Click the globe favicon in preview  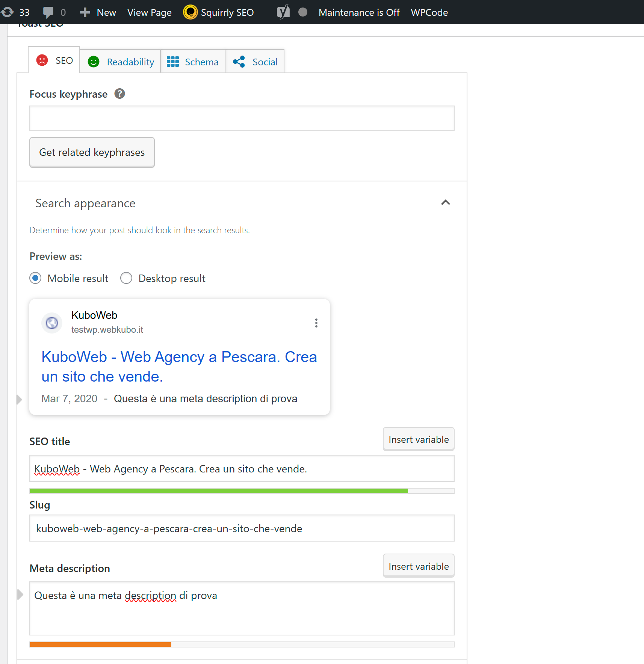coord(52,323)
